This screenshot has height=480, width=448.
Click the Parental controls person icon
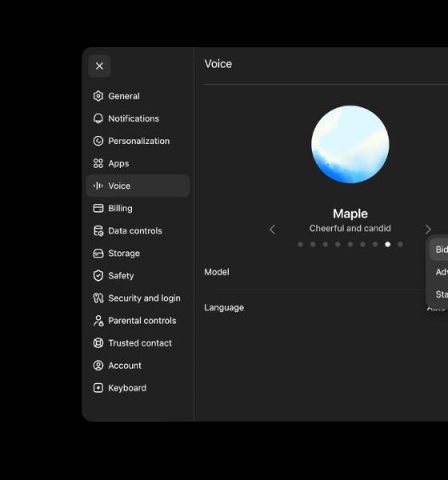tap(98, 321)
